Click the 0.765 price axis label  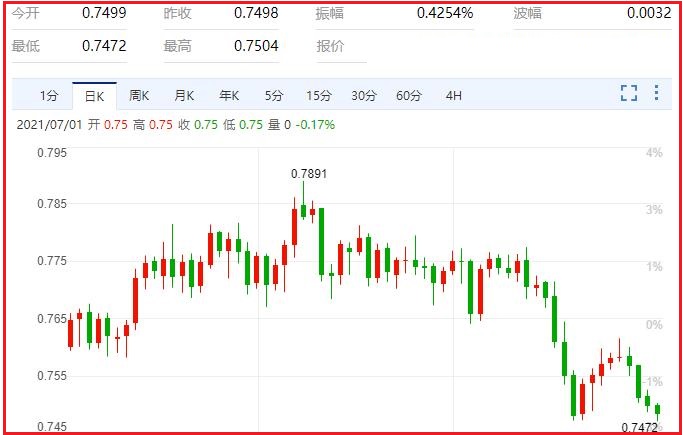pos(52,319)
